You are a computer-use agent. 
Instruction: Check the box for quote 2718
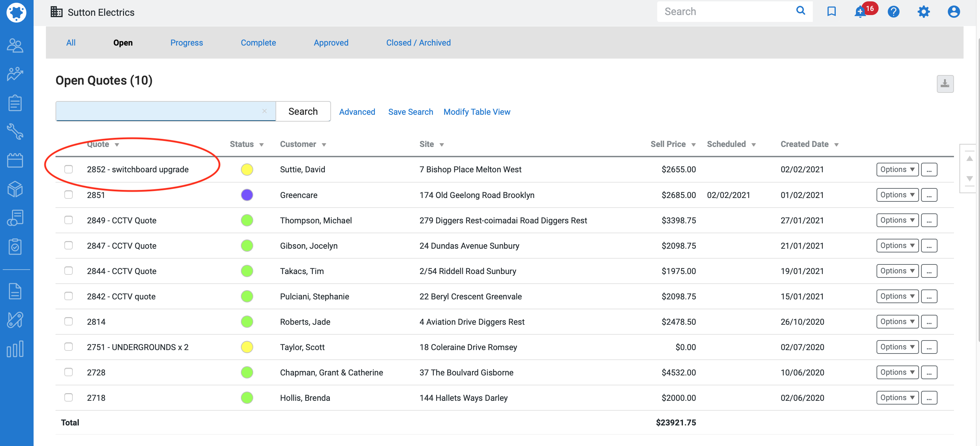[x=69, y=397]
